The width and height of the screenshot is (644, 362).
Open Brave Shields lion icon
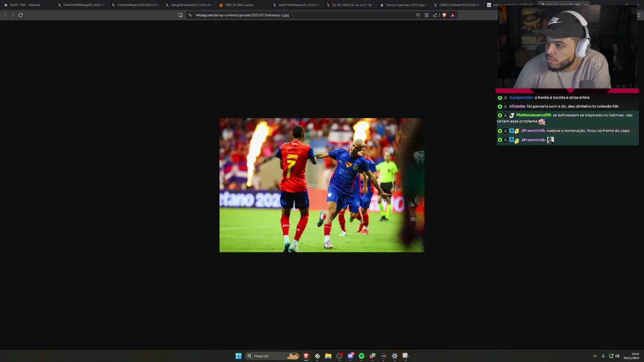[444, 15]
